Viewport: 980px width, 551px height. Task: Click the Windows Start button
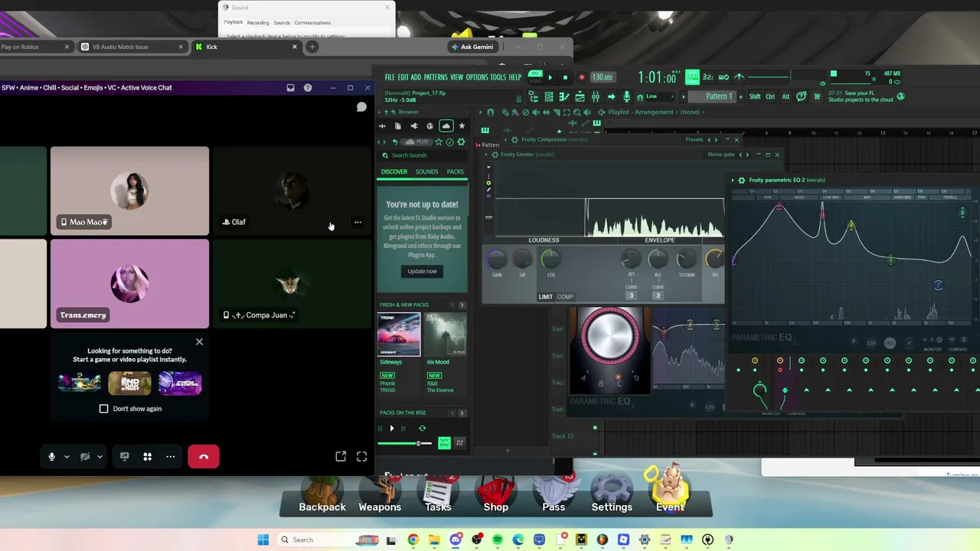coord(263,540)
